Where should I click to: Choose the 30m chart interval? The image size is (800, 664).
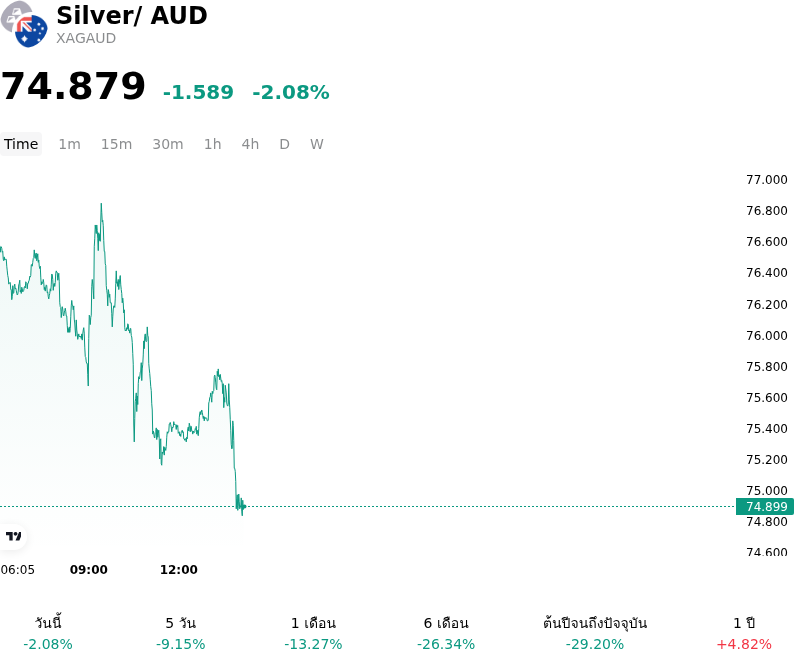[167, 144]
